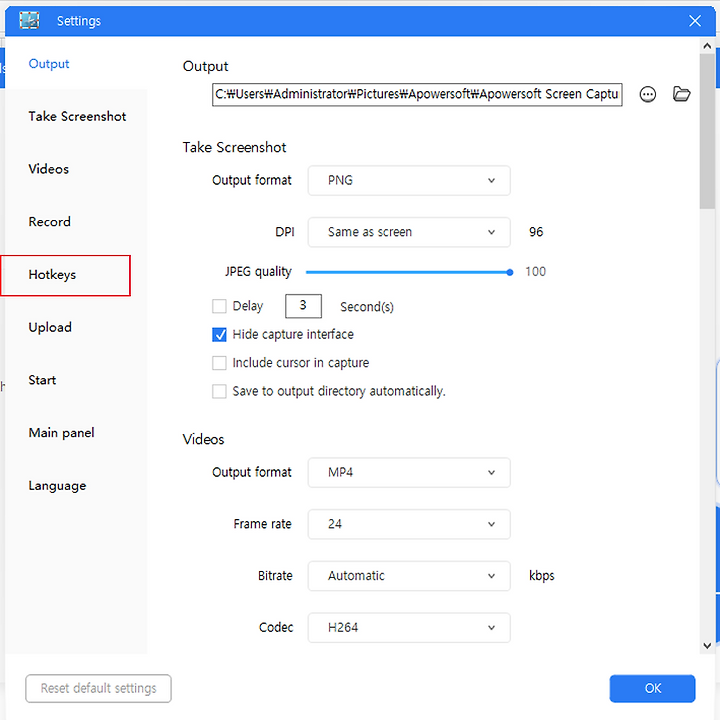The height and width of the screenshot is (720, 720).
Task: Click the output directory path field
Action: pyautogui.click(x=417, y=95)
